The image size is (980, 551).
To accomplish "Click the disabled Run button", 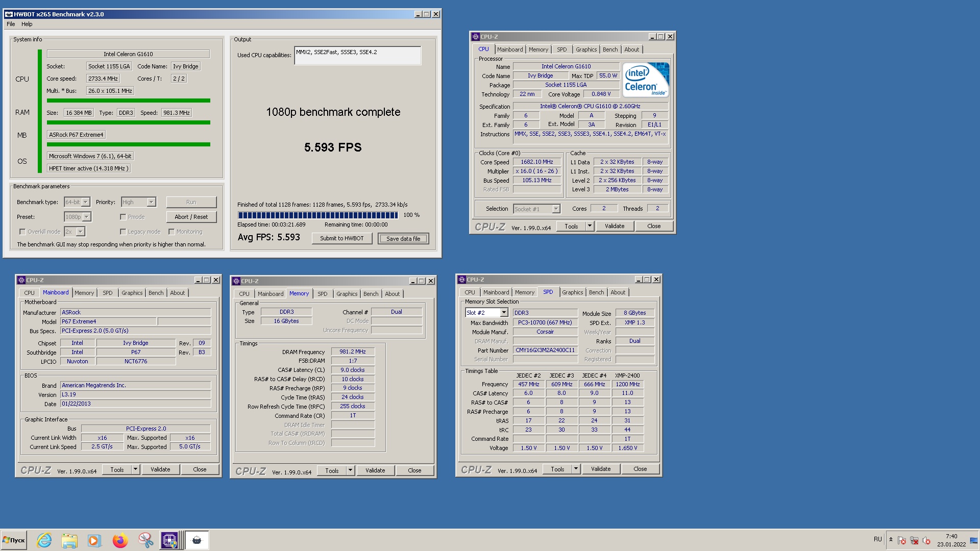I will [x=191, y=202].
